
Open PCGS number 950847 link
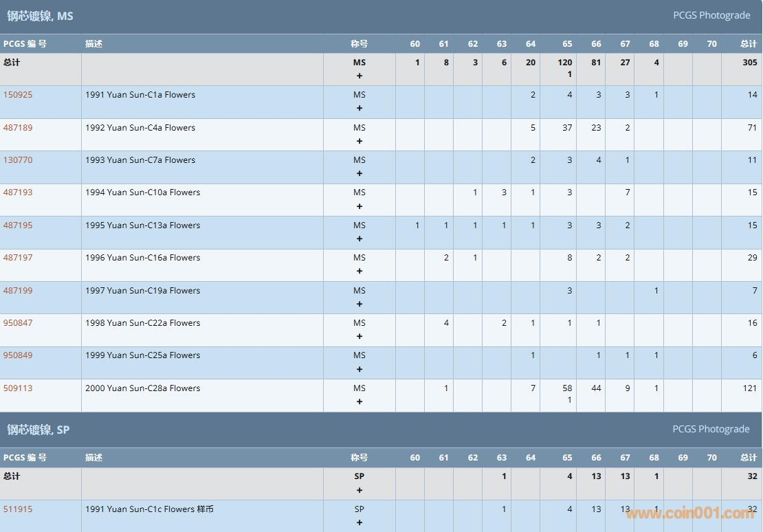(x=18, y=323)
